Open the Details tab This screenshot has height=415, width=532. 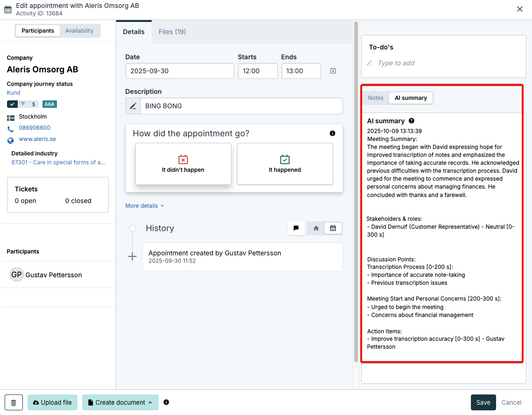133,32
